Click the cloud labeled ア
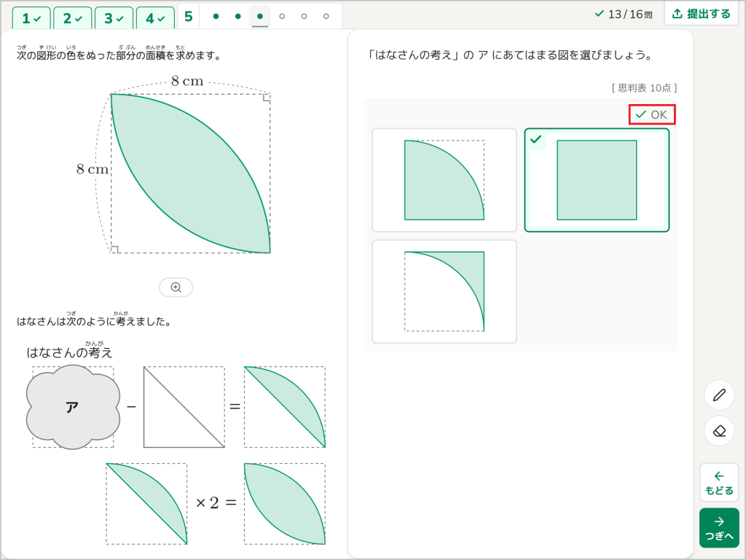Image resolution: width=746 pixels, height=560 pixels. pyautogui.click(x=73, y=407)
